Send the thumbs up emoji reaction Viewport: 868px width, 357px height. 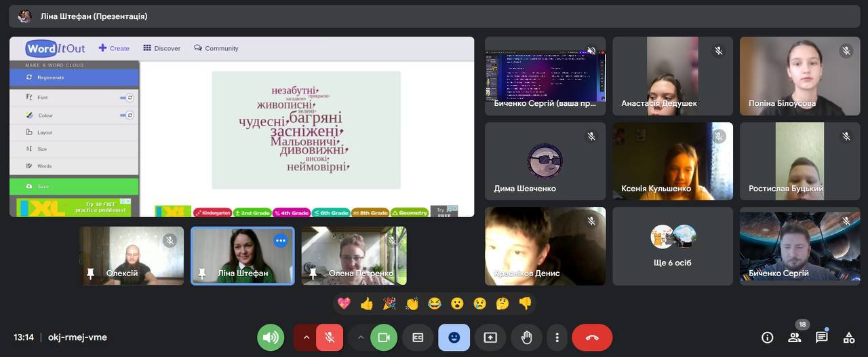click(367, 303)
